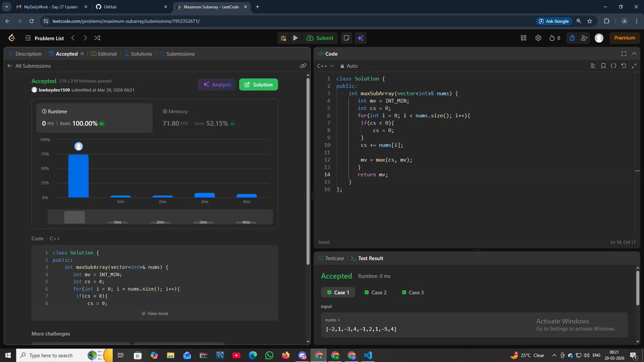Image resolution: width=644 pixels, height=362 pixels.
Task: Toggle Auto lock setting in editor
Action: [x=348, y=66]
